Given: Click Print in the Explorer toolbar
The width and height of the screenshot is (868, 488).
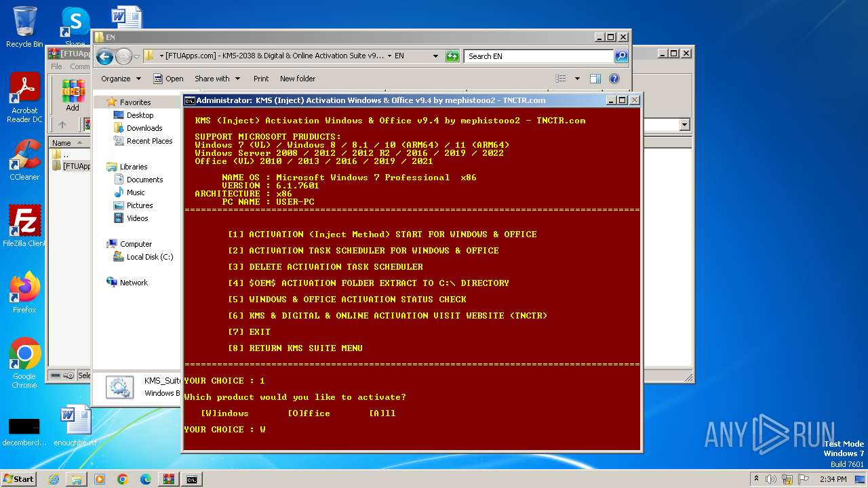Looking at the screenshot, I should pyautogui.click(x=261, y=79).
